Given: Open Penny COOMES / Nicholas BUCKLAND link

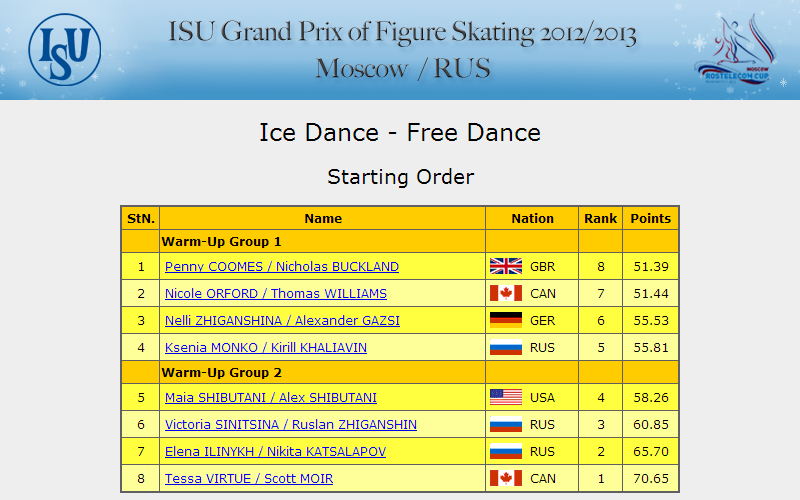Looking at the screenshot, I should (282, 267).
